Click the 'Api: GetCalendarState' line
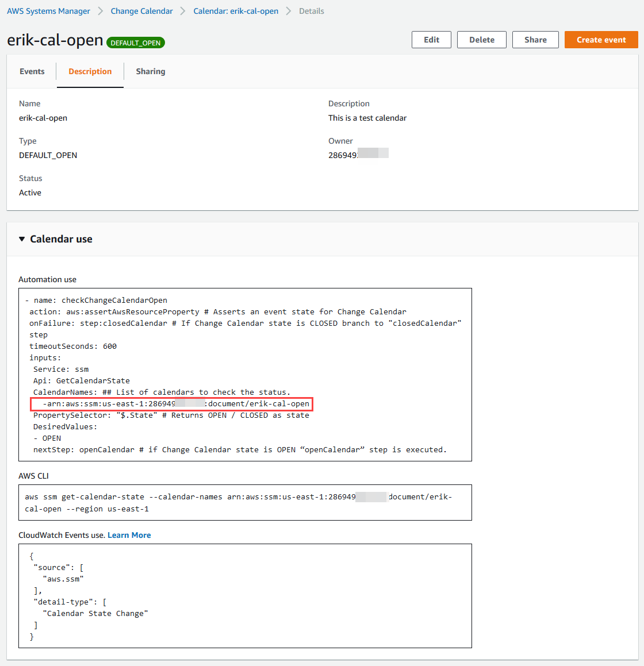The height and width of the screenshot is (666, 644). coord(82,380)
